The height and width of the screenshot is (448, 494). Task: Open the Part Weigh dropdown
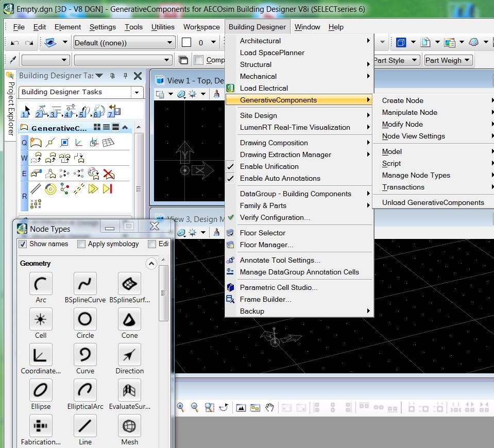(448, 60)
